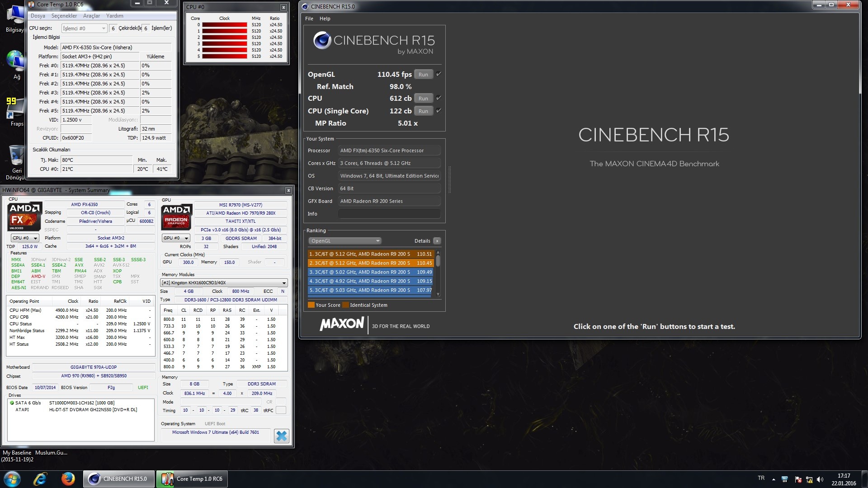Click Windows Start orb
The image size is (868, 488).
tap(12, 479)
